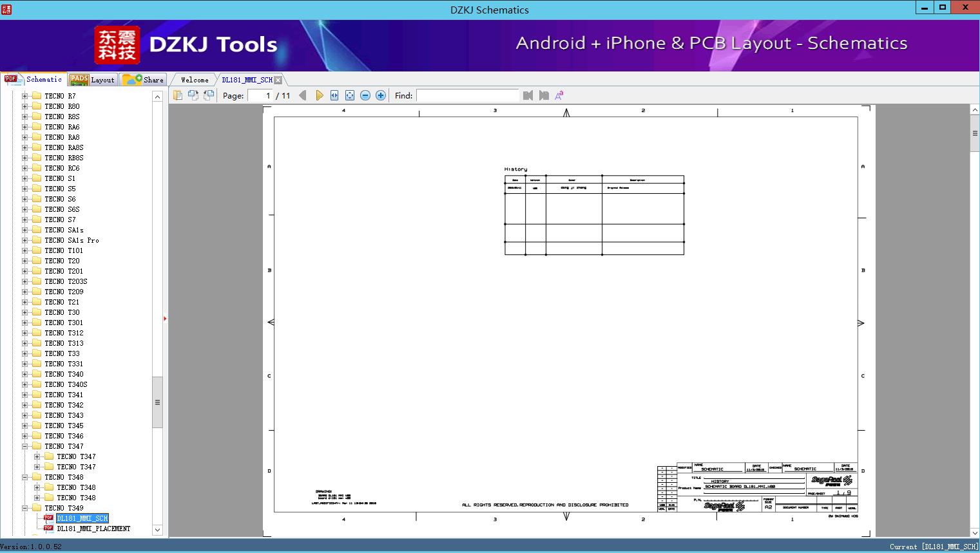Select the TECNO T301 folder
Viewport: 980px width, 553px height.
click(64, 323)
